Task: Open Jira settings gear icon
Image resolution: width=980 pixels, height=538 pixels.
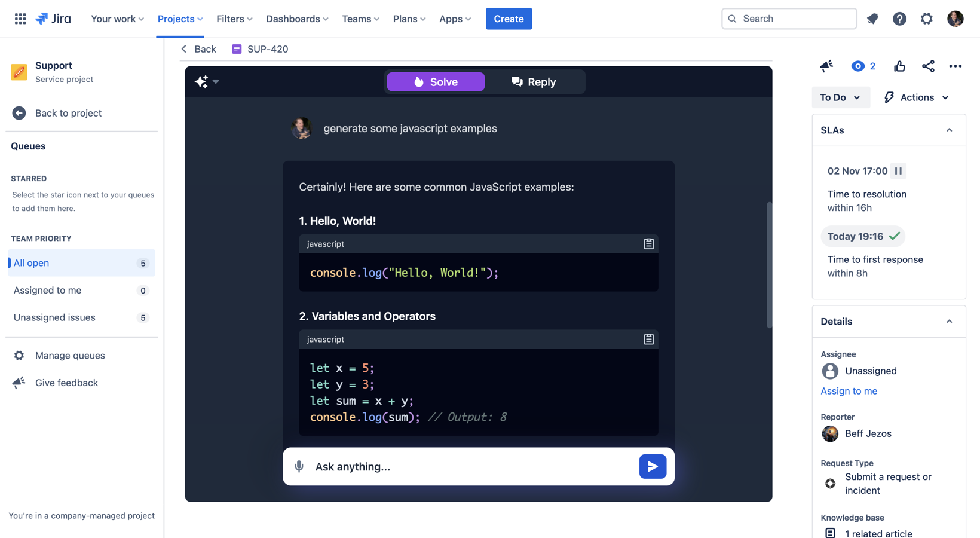Action: coord(927,19)
